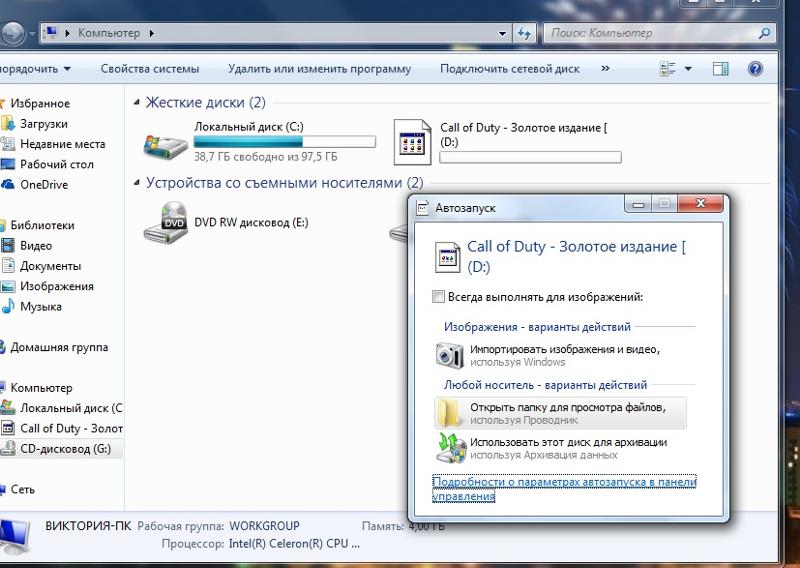Screen dimensions: 800x568
Task: Click Подключить сетевой диск
Action: (x=510, y=69)
